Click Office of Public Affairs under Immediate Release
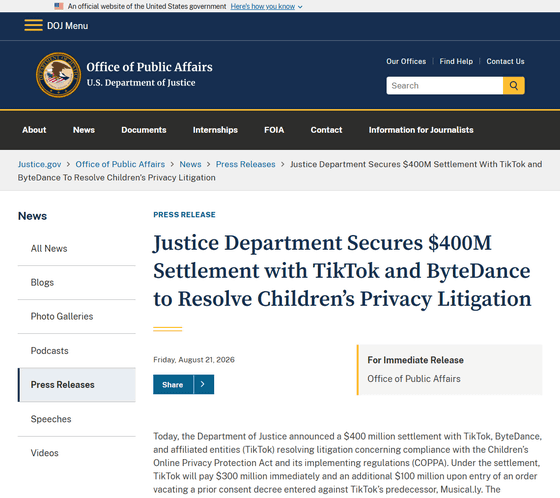Screen dimensions: 560x498 coord(414,379)
